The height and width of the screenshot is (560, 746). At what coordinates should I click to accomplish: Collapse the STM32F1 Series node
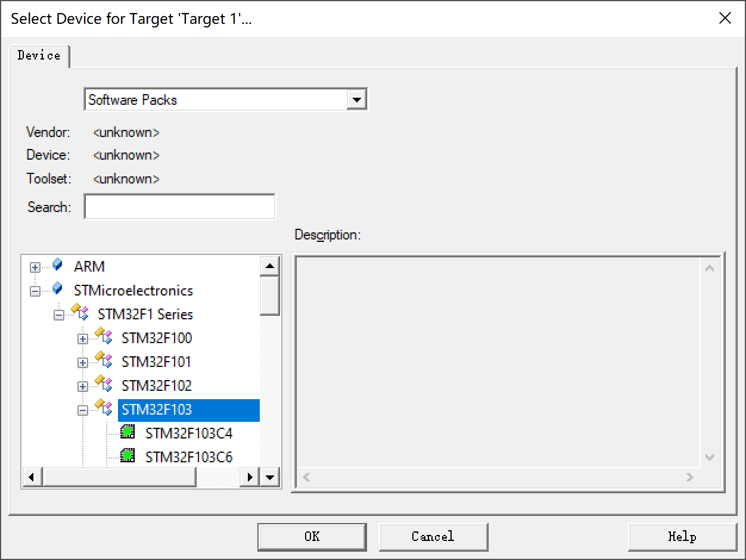(x=59, y=315)
